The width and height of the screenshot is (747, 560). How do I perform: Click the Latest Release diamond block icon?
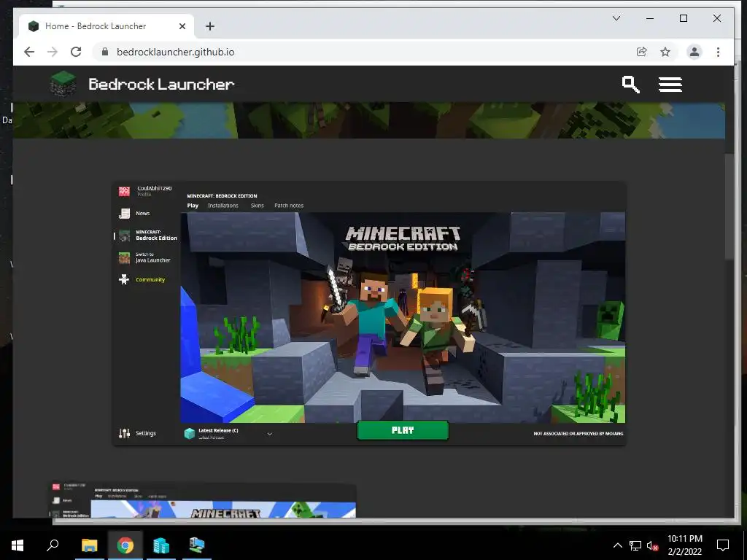pyautogui.click(x=190, y=433)
